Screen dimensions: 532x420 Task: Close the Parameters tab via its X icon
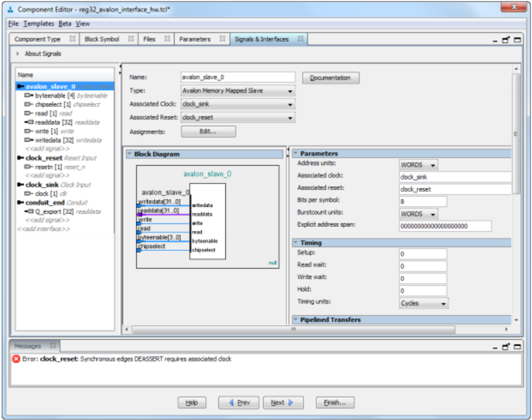pos(223,38)
